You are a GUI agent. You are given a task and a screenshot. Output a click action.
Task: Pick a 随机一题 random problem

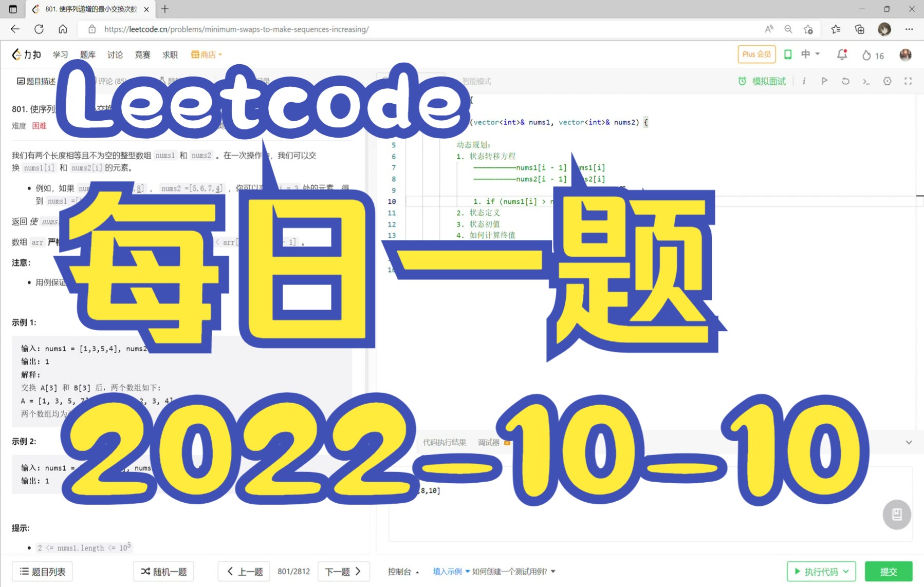(163, 572)
